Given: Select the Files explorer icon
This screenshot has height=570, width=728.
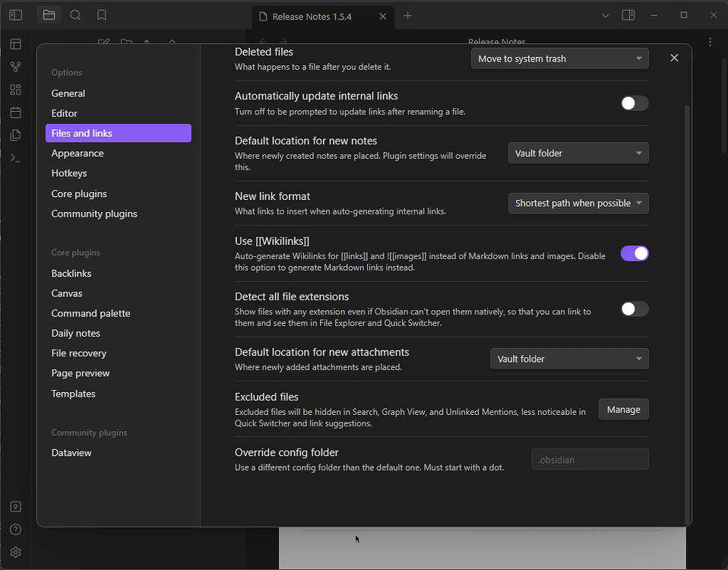Looking at the screenshot, I should pos(49,14).
